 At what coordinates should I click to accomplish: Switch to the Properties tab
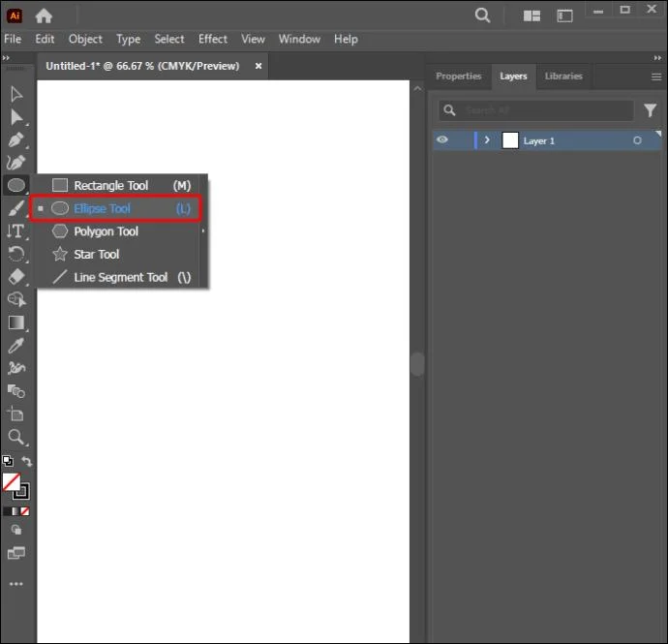pyautogui.click(x=458, y=77)
